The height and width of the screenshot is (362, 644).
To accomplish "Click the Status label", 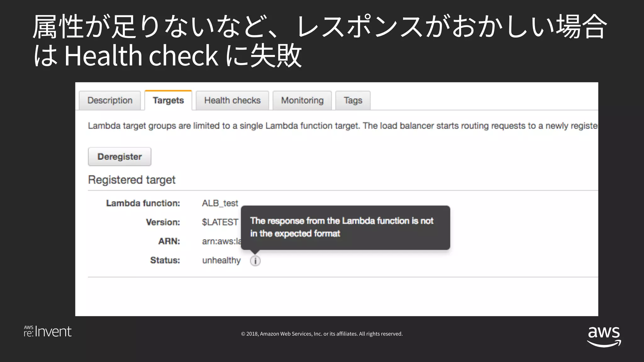I will click(x=165, y=261).
